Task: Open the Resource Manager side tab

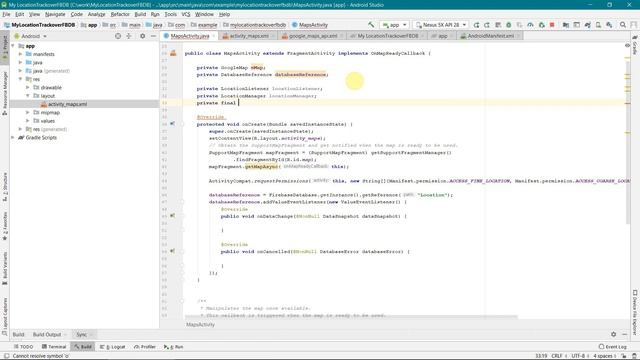Action: pos(5,93)
